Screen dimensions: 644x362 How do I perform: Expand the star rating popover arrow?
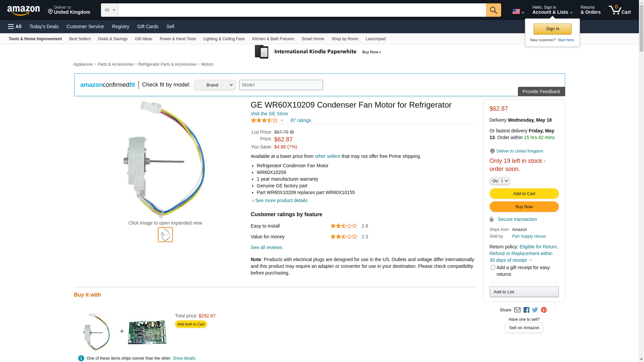(282, 120)
